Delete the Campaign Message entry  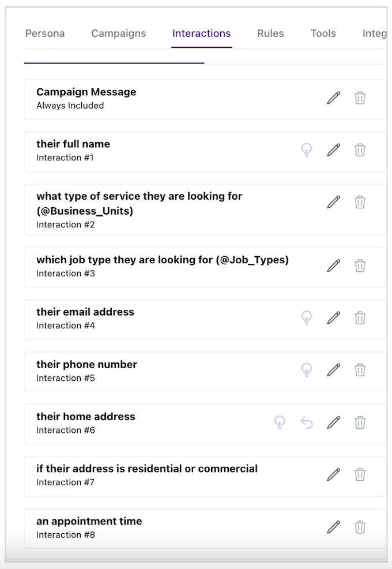tap(360, 98)
